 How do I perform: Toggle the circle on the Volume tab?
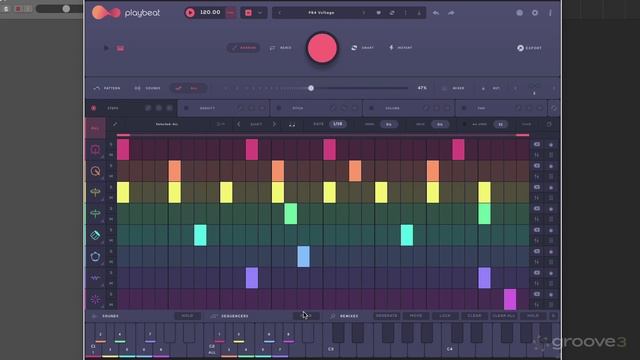click(371, 108)
